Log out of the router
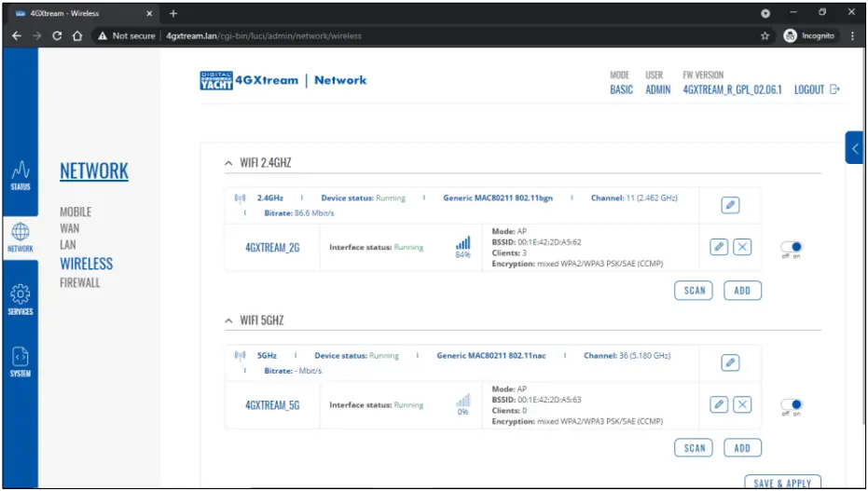This screenshot has width=868, height=491. click(x=817, y=89)
